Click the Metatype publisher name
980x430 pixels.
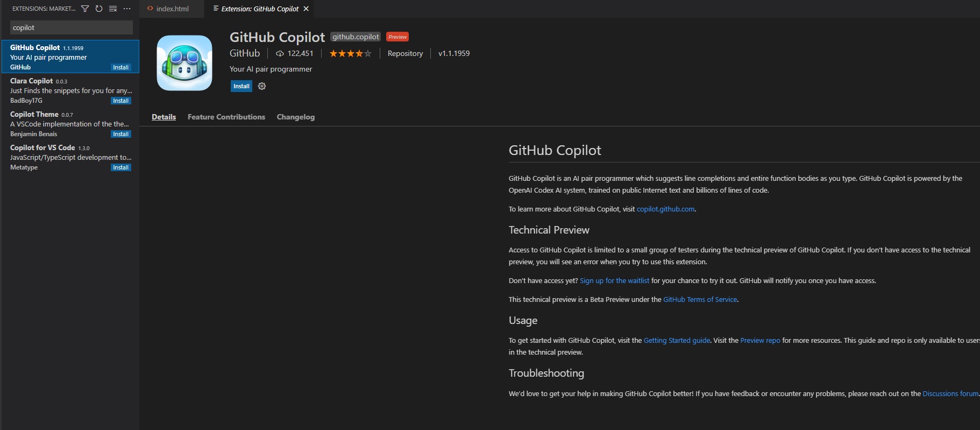tap(24, 167)
